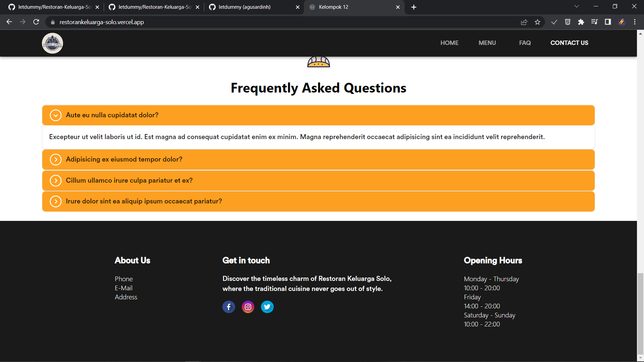Screen dimensions: 644x362
Task: Toggle the browser side panel
Action: pos(608,22)
